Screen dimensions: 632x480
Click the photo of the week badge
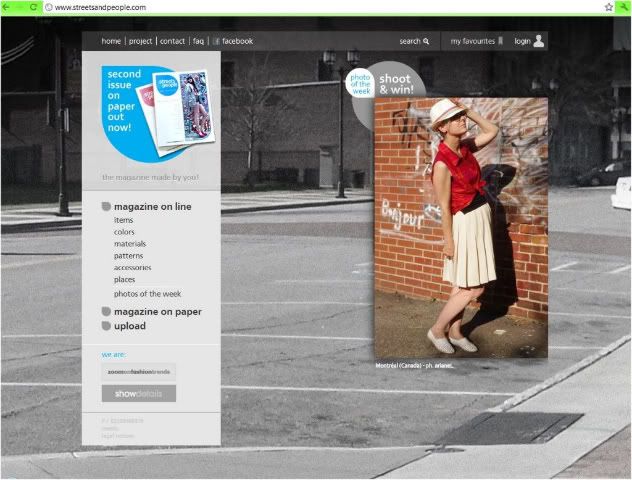(x=360, y=84)
